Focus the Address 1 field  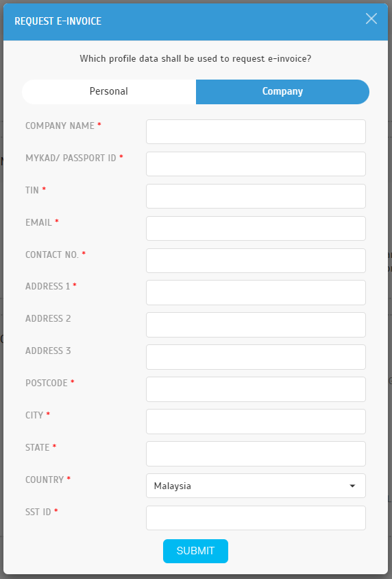[256, 292]
